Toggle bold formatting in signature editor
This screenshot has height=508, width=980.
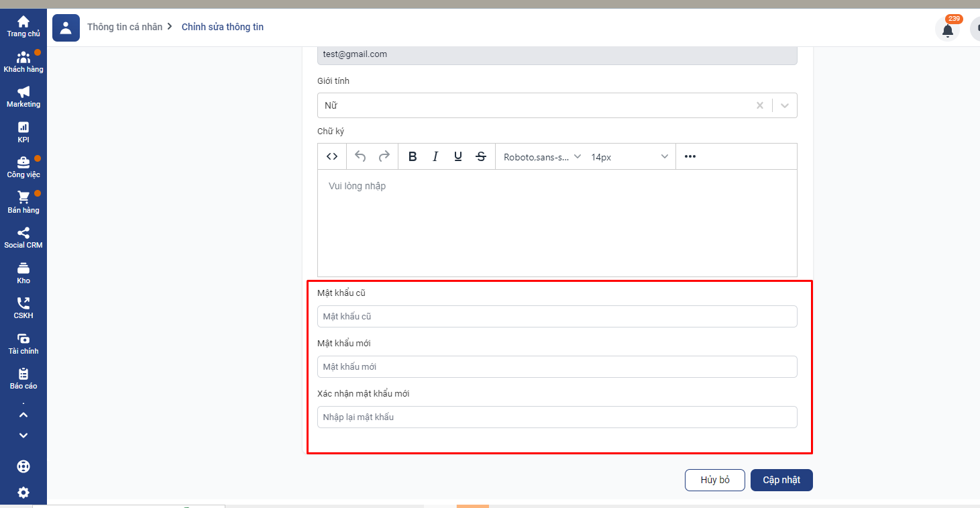413,156
